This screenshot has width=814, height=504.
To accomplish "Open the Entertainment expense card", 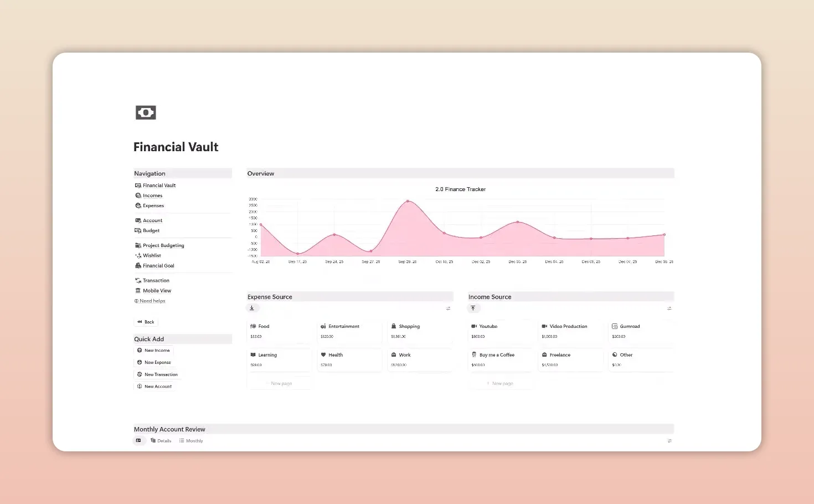I will 349,331.
